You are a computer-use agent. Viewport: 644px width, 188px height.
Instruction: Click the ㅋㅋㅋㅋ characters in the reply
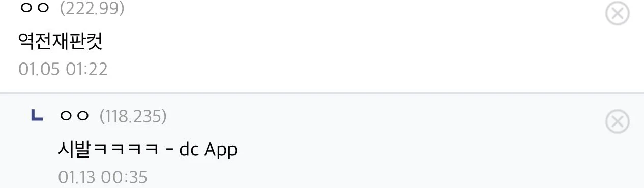(127, 150)
